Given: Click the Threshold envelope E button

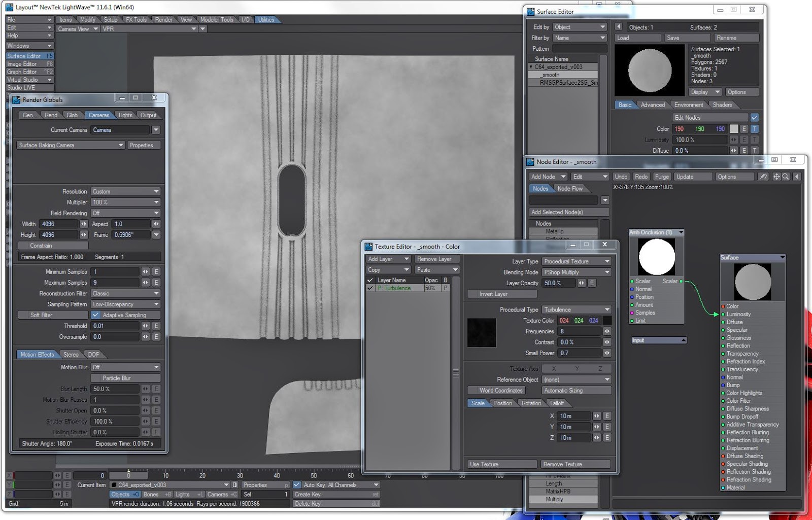Looking at the screenshot, I should coord(156,326).
